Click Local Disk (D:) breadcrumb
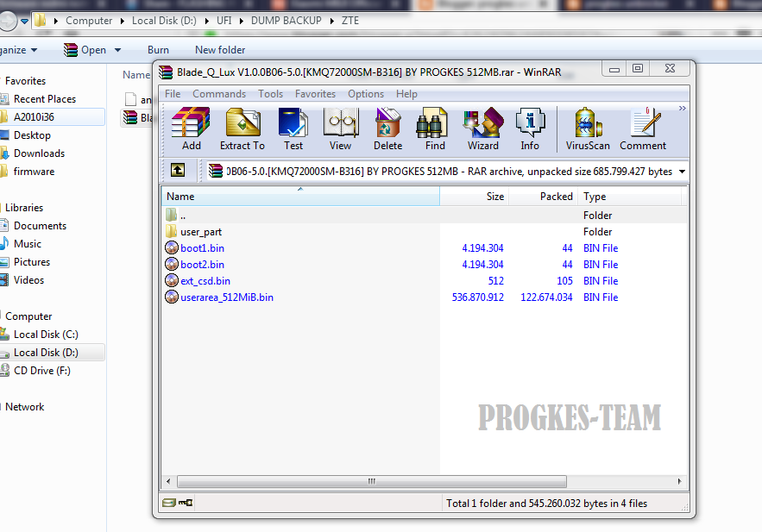Screen dimensions: 762x532 tap(164, 21)
